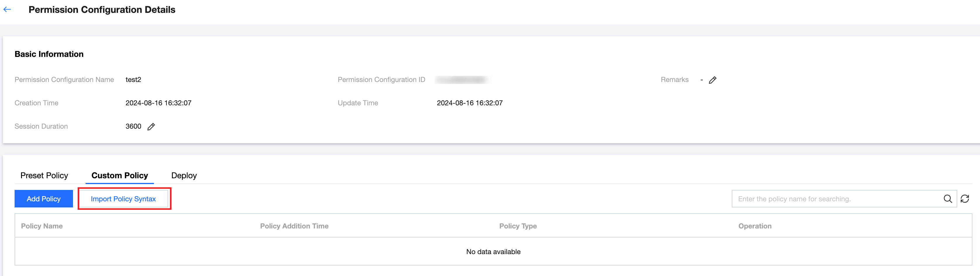Click the Creation Time timestamp value
Viewport: 980px width, 276px height.
click(x=158, y=103)
